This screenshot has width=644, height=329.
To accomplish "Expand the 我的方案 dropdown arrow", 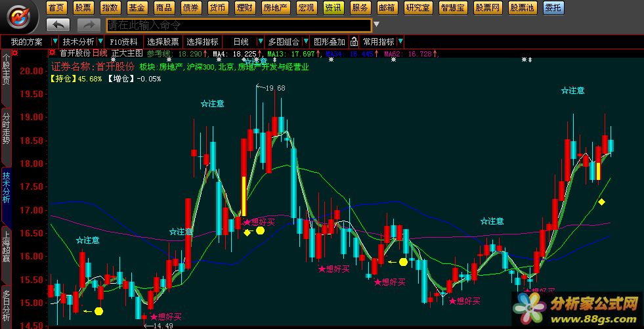I will 54,41.
